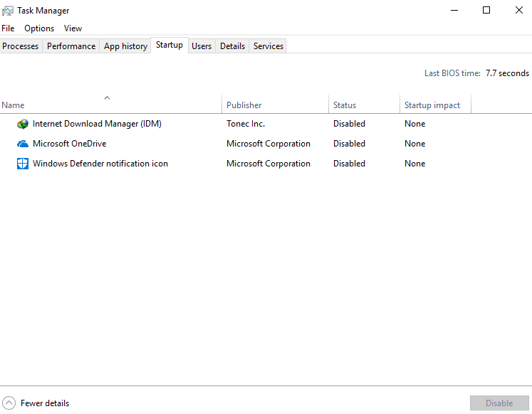Click the Tonec Inc. publisher cell

click(246, 124)
